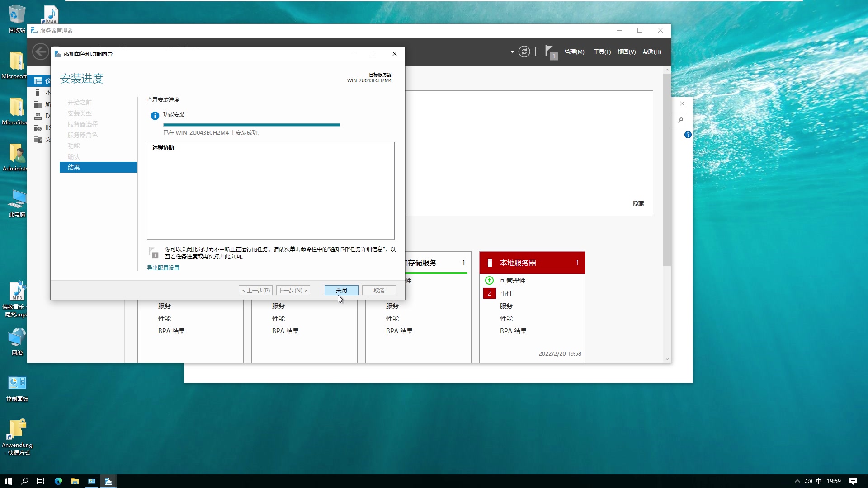
Task: Open the notifications flag icon
Action: click(x=550, y=51)
